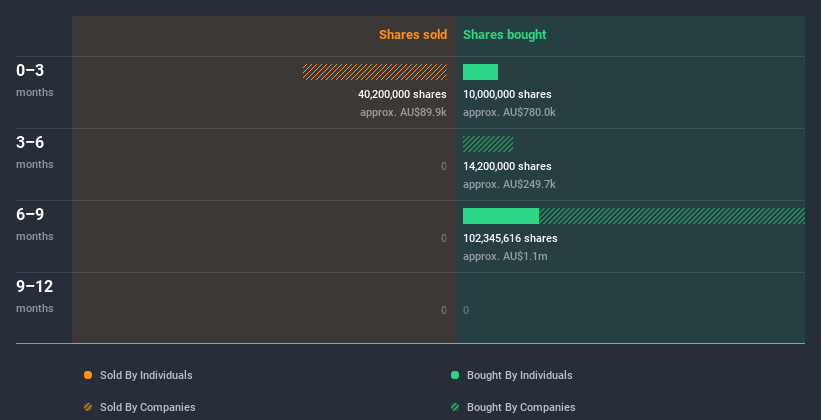Click the 9–12 months row label
821x420 pixels.
tap(35, 296)
